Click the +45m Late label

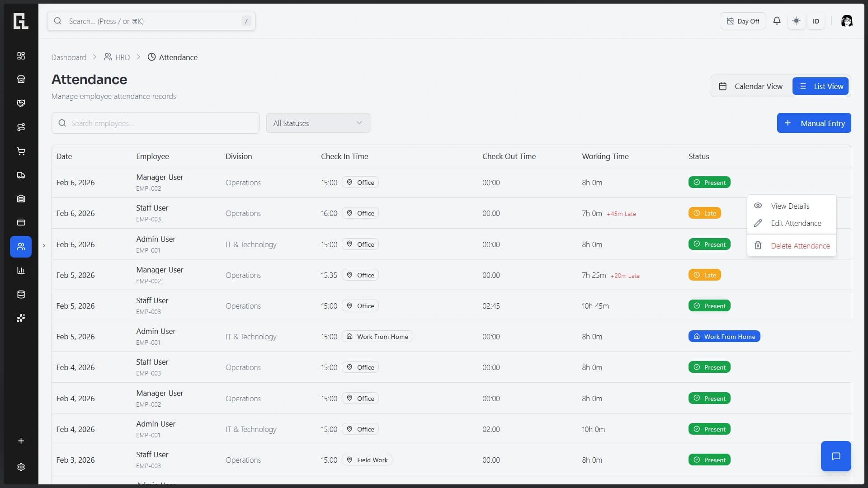point(621,214)
